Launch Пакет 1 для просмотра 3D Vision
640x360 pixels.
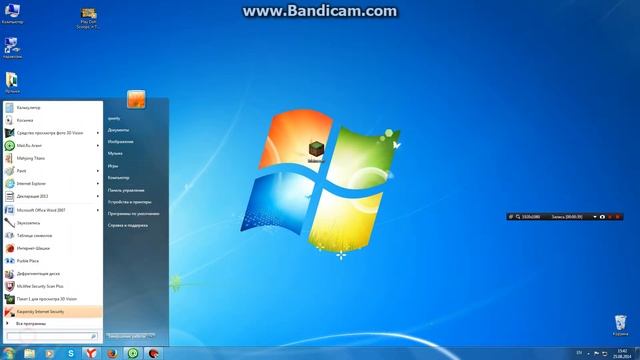52,299
